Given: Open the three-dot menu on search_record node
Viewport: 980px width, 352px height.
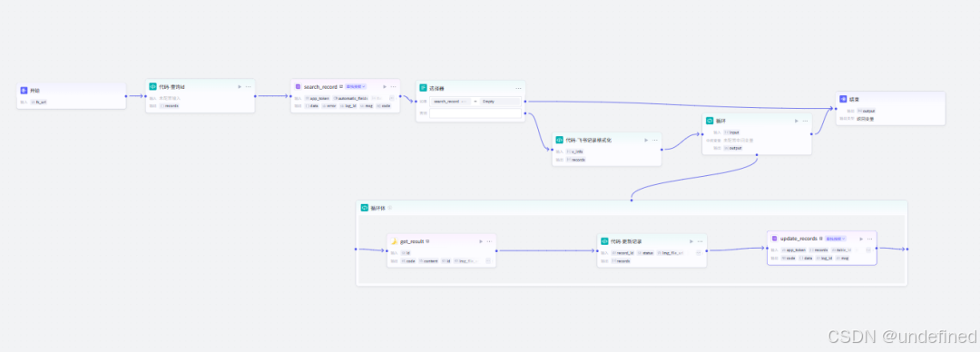Looking at the screenshot, I should pyautogui.click(x=393, y=87).
